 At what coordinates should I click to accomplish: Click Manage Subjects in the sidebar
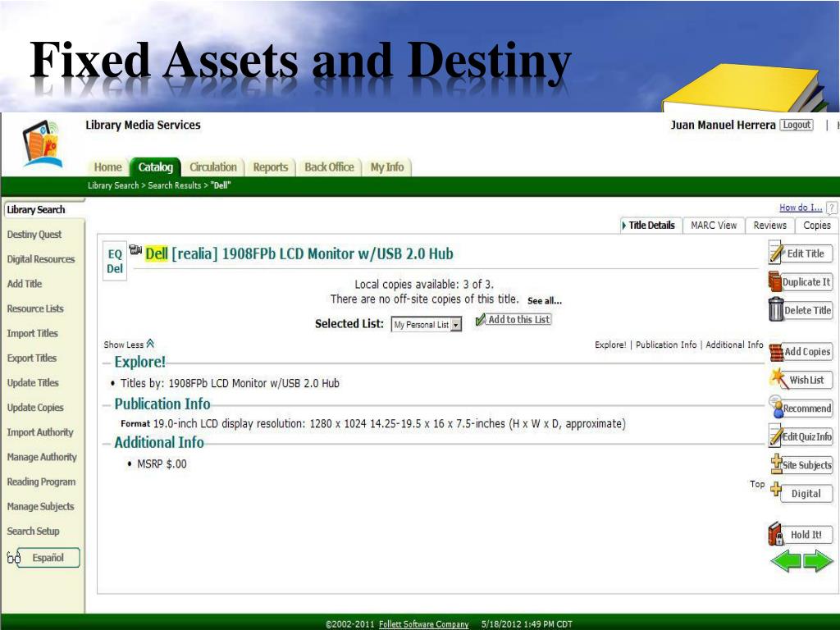(x=40, y=506)
